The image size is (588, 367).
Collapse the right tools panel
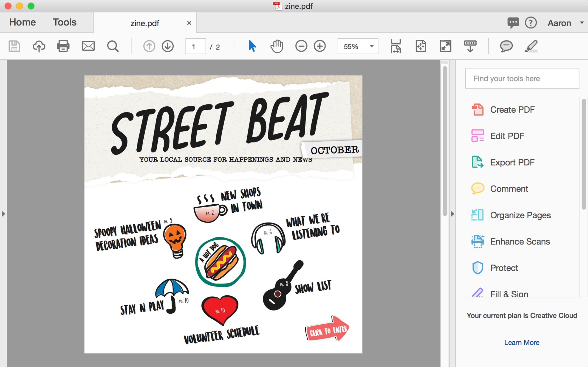(x=452, y=214)
